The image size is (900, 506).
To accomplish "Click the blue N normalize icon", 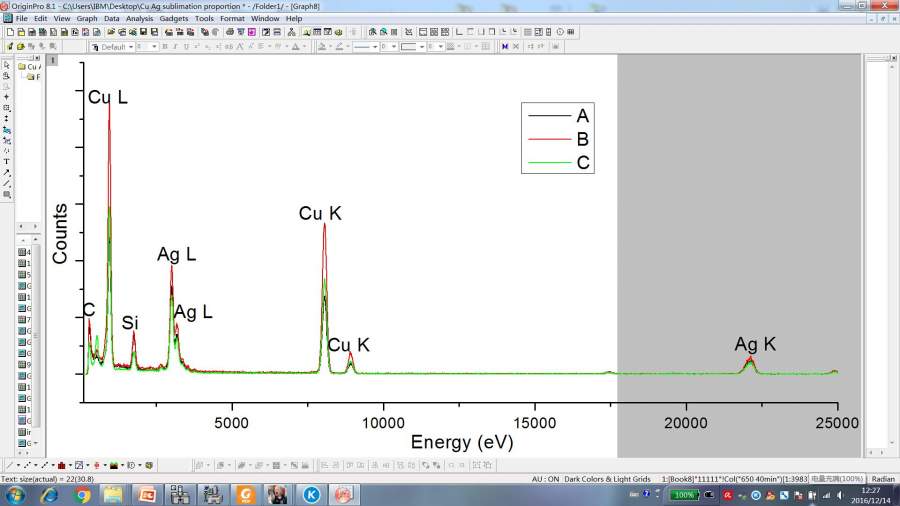I will [x=505, y=46].
